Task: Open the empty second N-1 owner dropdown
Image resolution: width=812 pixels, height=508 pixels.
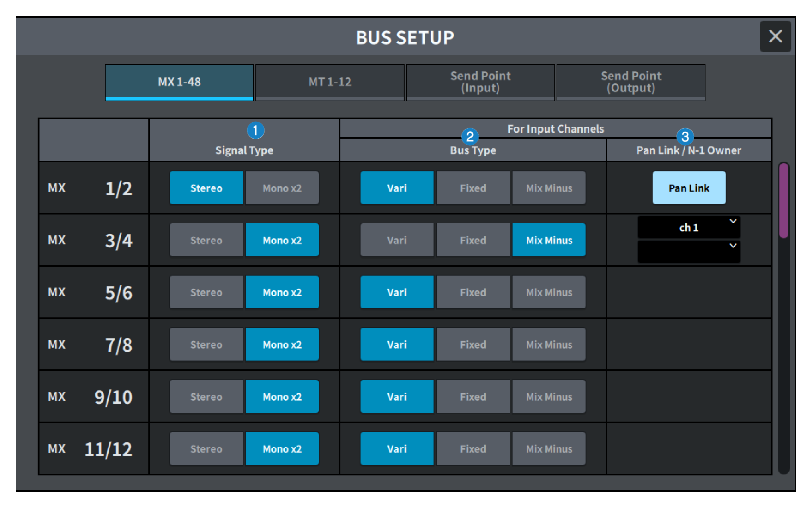Action: click(688, 252)
